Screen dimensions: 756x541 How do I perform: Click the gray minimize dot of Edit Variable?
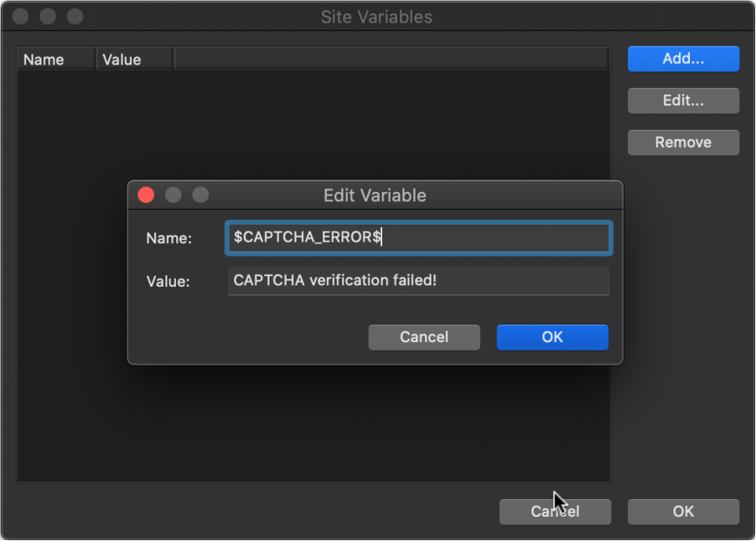coord(173,195)
